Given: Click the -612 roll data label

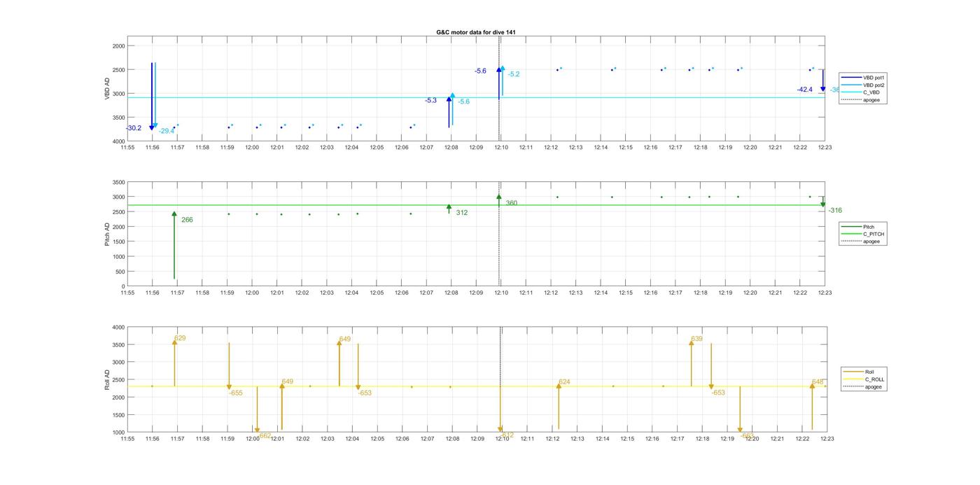Looking at the screenshot, I should [507, 435].
